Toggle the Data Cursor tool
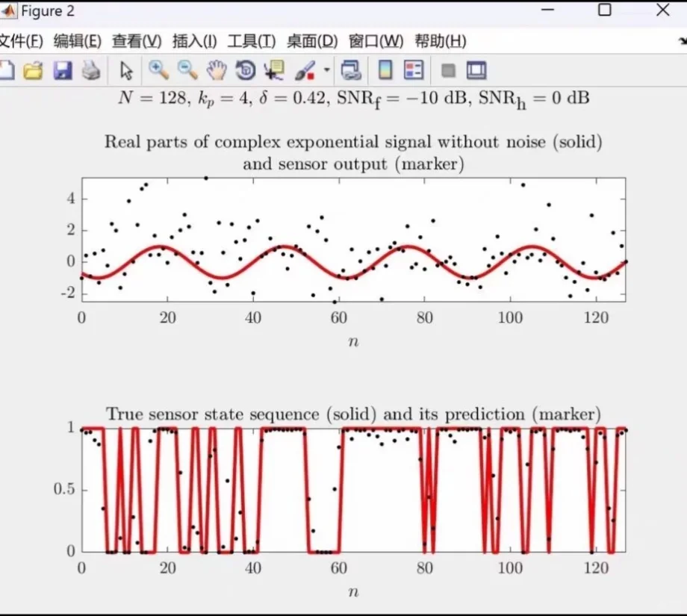This screenshot has width=687, height=616. point(274,70)
